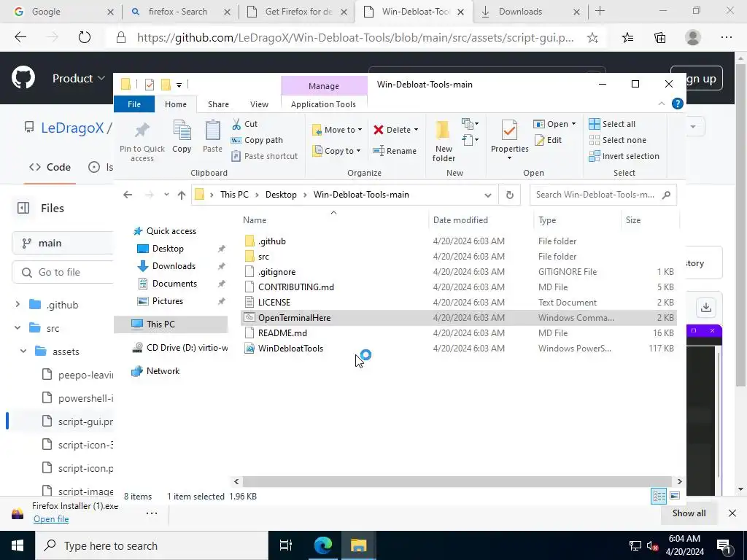Image resolution: width=747 pixels, height=560 pixels.
Task: Open GitHub Product menu
Action: tap(79, 78)
